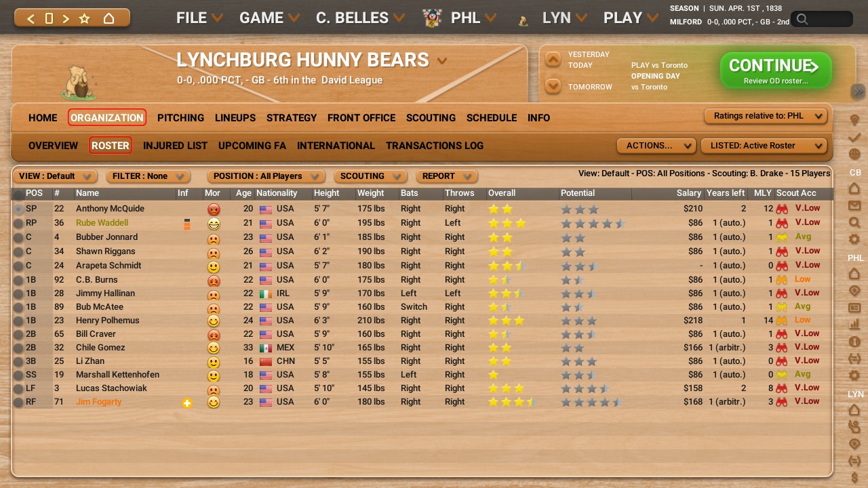Image resolution: width=868 pixels, height=488 pixels.
Task: Go to the INJURED LIST sub-tab
Action: (x=175, y=146)
